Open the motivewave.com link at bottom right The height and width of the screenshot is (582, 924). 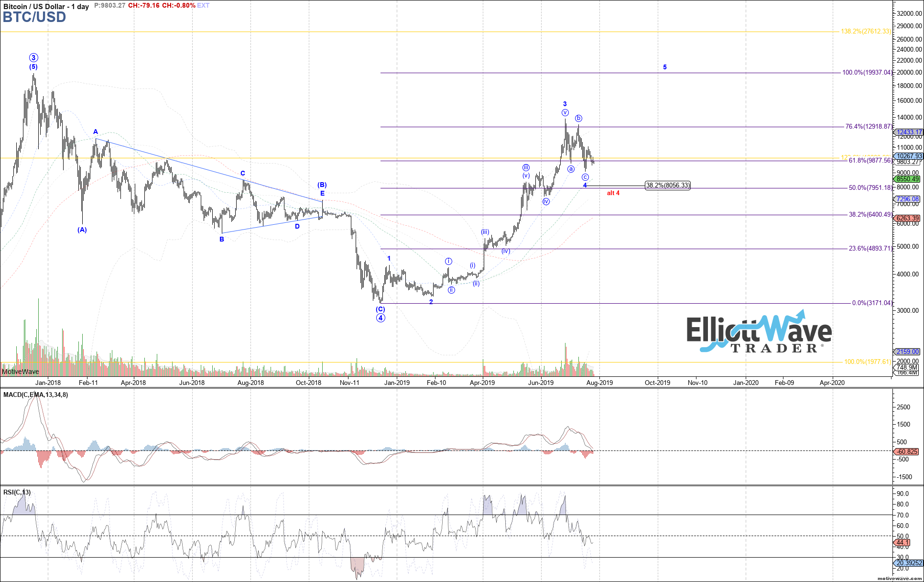(900, 578)
